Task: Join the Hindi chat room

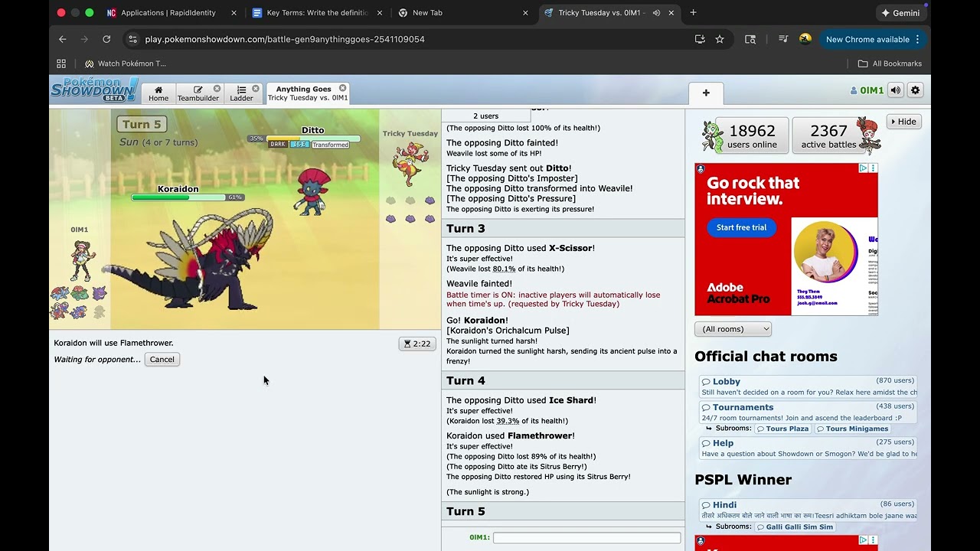Action: click(808, 510)
